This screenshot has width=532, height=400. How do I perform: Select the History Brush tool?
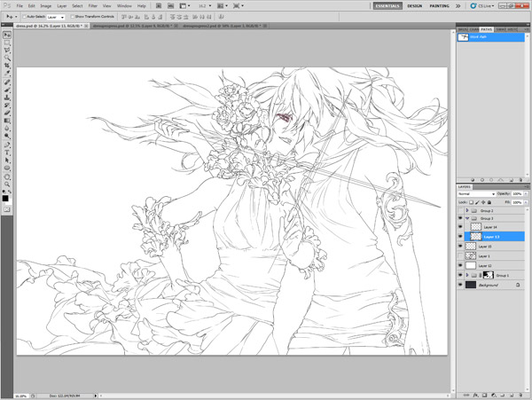(x=7, y=106)
